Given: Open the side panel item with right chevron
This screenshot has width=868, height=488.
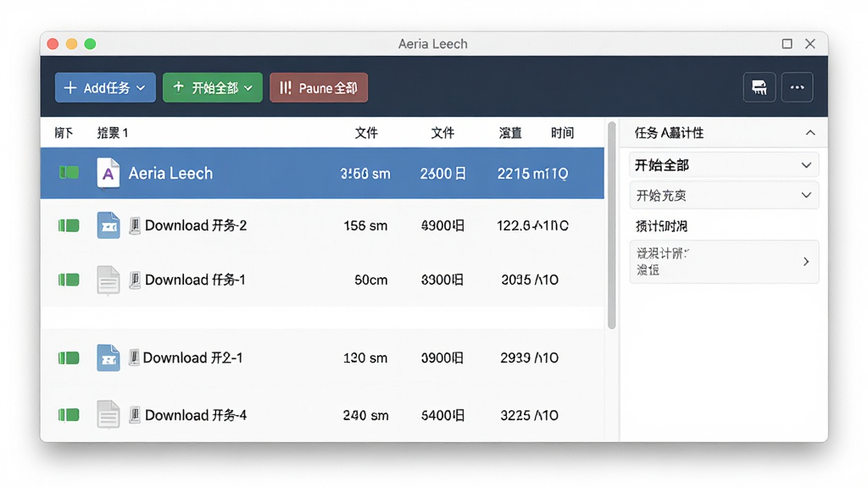Looking at the screenshot, I should pyautogui.click(x=724, y=262).
